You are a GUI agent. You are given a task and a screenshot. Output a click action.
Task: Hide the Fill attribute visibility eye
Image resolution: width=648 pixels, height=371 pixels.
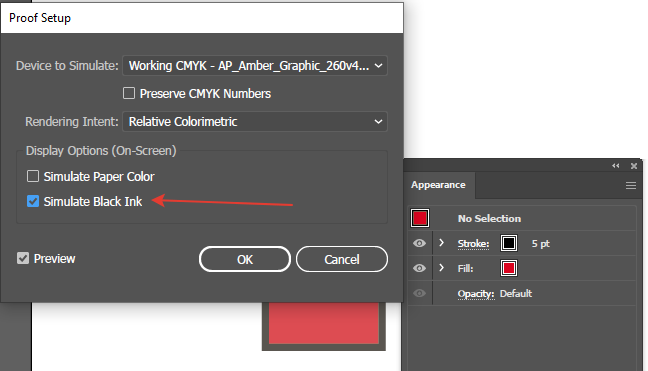(x=419, y=268)
